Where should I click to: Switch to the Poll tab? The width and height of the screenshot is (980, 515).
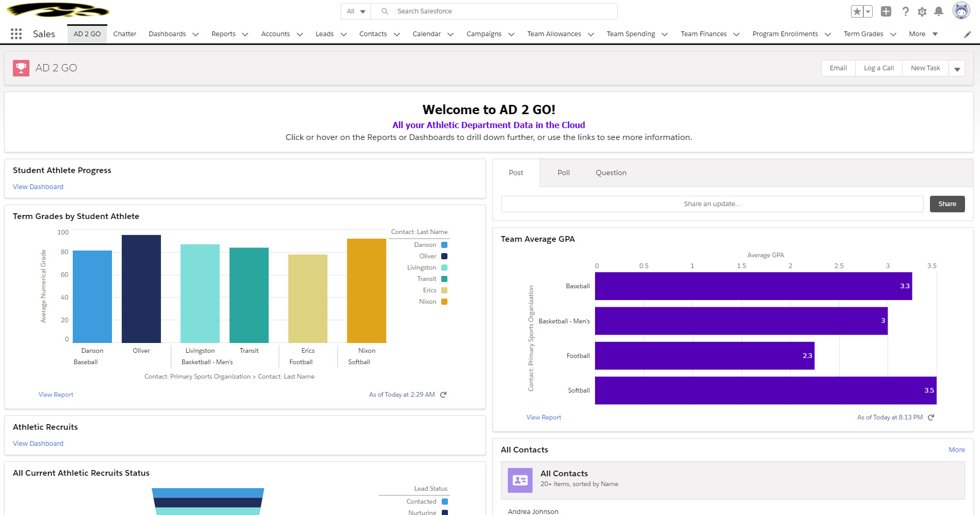coord(564,173)
